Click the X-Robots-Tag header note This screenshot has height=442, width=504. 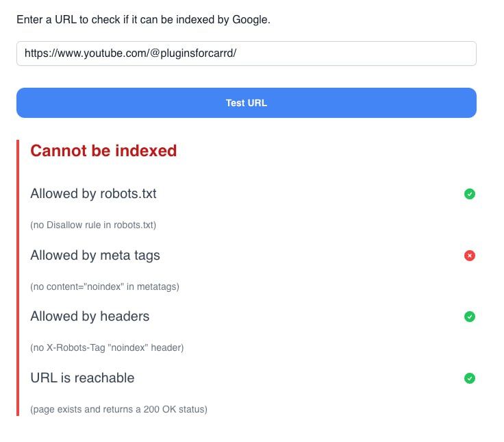click(107, 347)
